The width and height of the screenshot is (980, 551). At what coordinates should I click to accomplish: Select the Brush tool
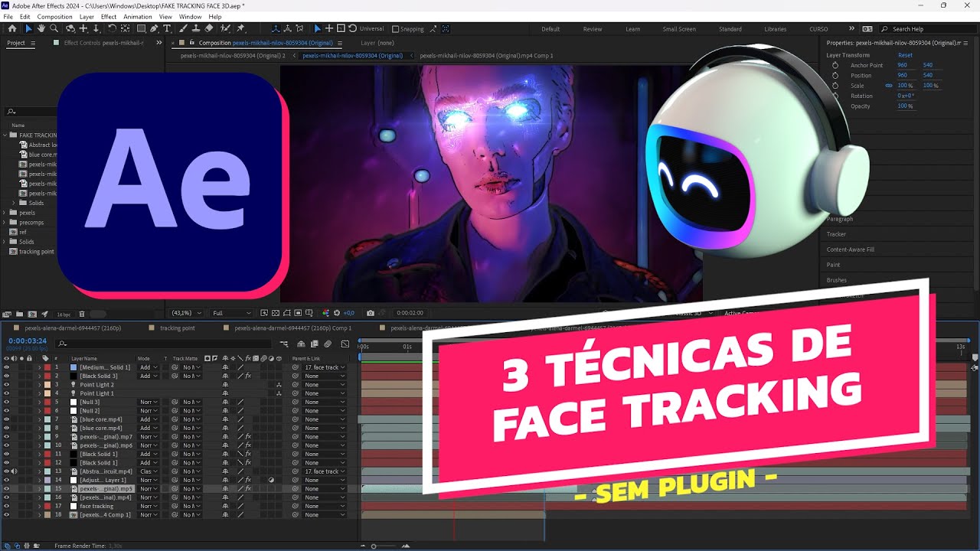pyautogui.click(x=183, y=29)
